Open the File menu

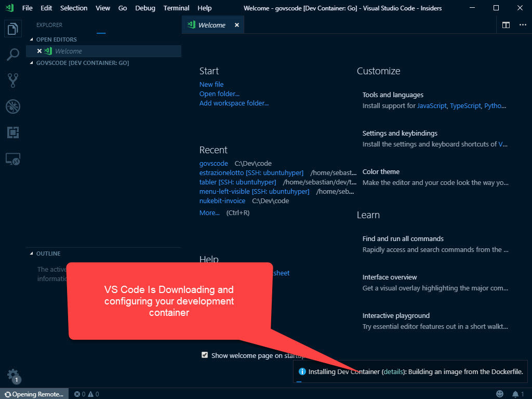pos(27,8)
